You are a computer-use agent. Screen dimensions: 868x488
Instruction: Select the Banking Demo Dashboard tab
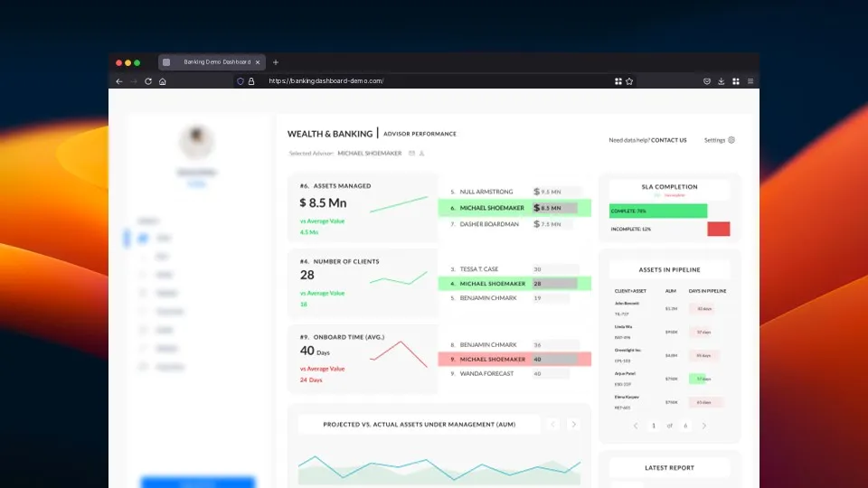tap(212, 62)
